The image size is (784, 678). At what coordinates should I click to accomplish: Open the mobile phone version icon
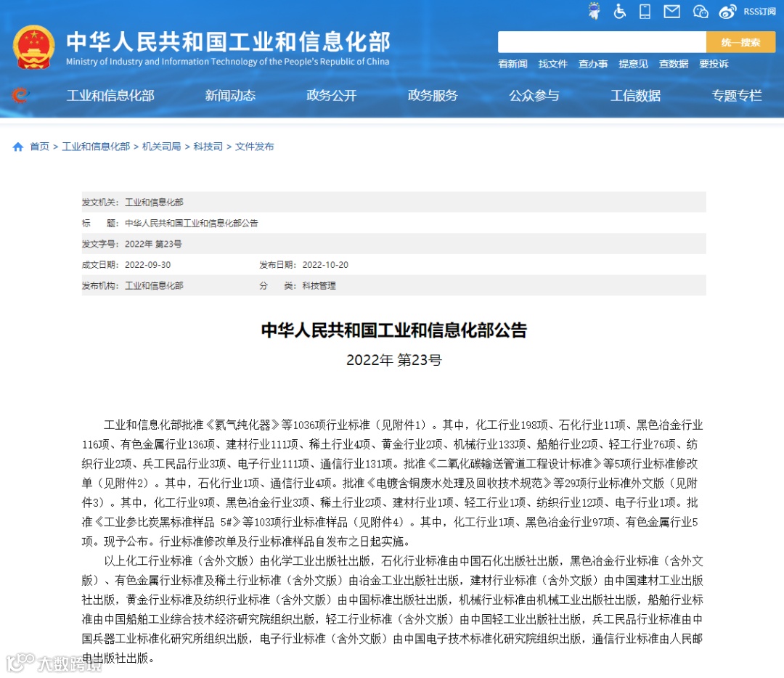tap(645, 11)
